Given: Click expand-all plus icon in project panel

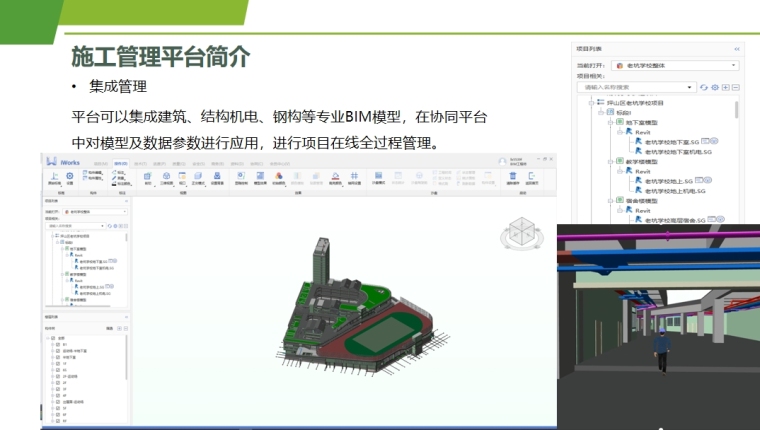Looking at the screenshot, I should click(725, 88).
